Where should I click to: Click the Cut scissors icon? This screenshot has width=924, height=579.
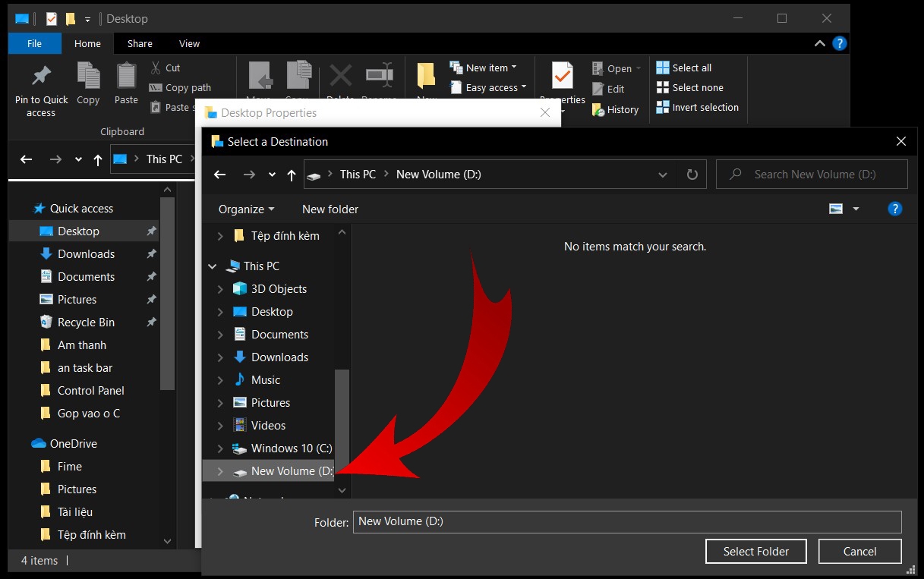click(x=156, y=68)
